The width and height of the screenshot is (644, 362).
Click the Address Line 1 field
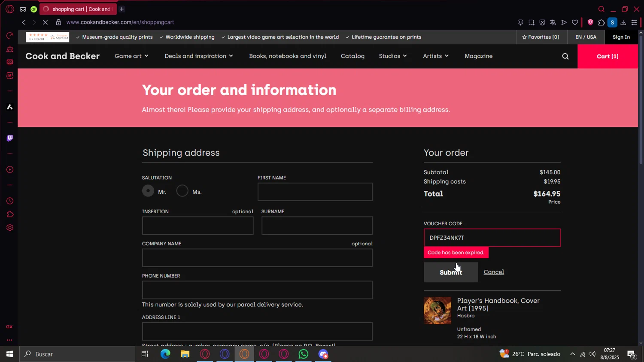click(257, 331)
